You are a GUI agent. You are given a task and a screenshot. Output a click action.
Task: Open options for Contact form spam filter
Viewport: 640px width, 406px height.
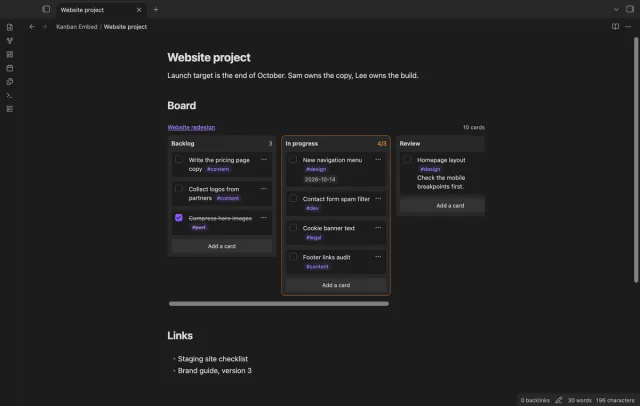[378, 198]
